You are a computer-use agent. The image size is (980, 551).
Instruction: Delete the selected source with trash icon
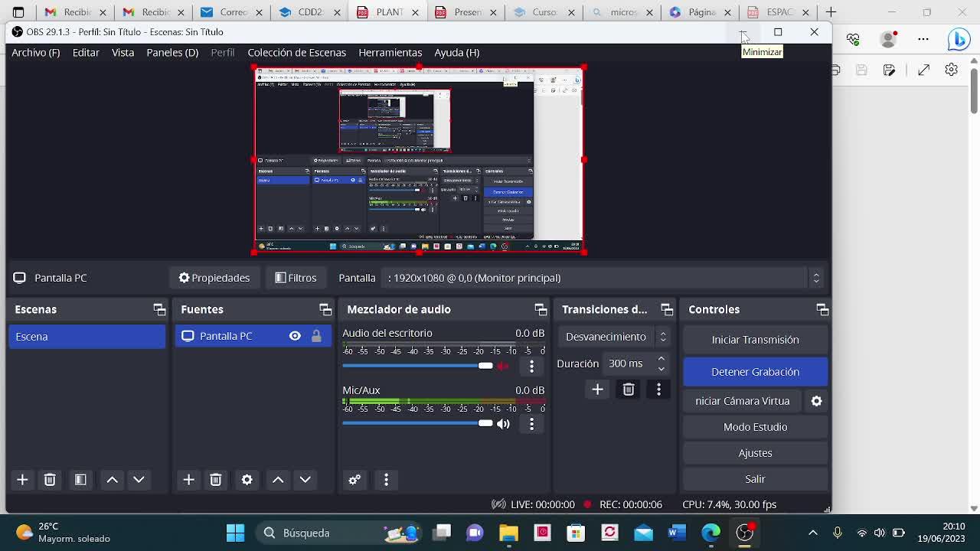point(216,479)
